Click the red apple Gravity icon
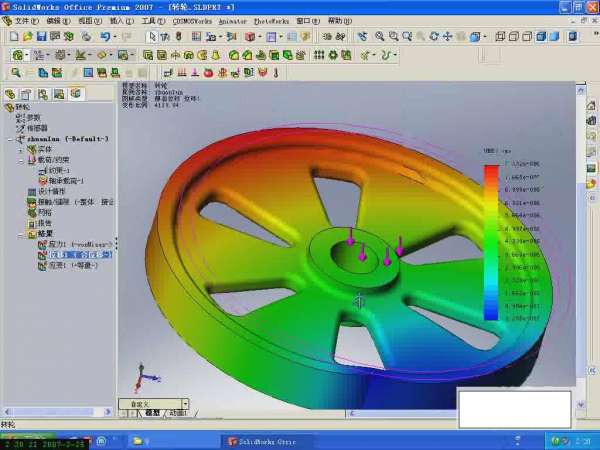The image size is (600, 450). 208,72
